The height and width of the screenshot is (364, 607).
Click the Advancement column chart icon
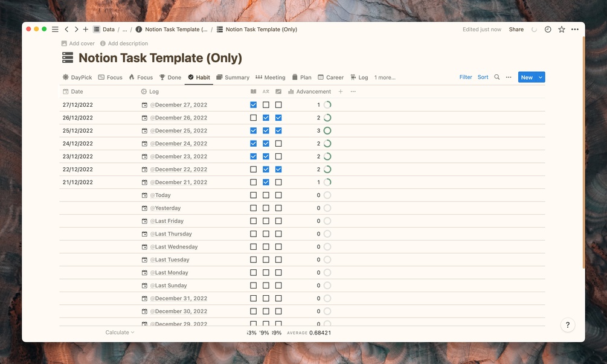coord(291,92)
